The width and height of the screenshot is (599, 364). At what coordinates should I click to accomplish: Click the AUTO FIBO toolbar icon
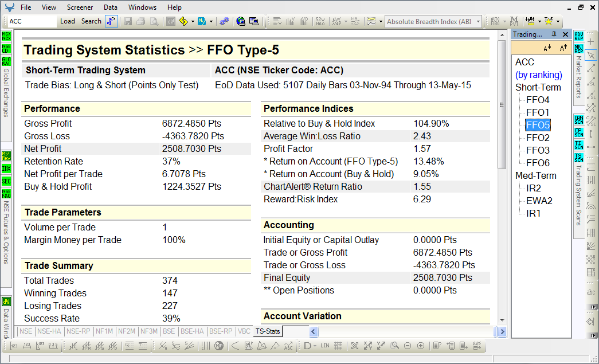tap(495, 21)
